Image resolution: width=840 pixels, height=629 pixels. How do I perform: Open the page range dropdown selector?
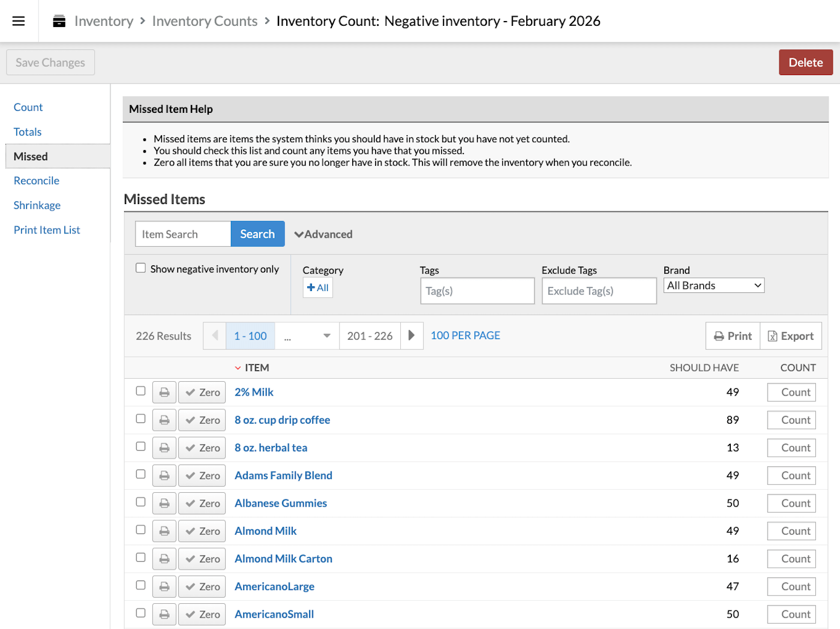click(x=307, y=336)
